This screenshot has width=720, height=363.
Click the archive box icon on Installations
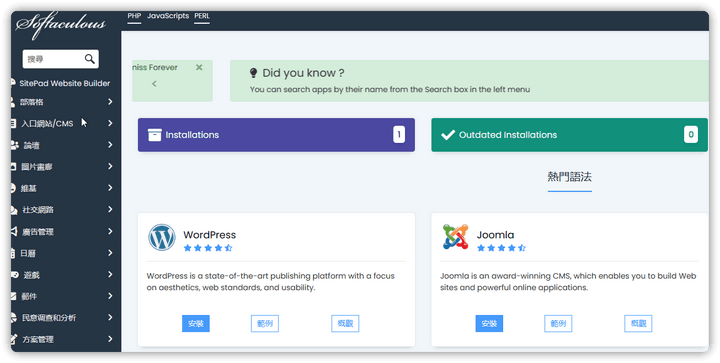tap(155, 135)
